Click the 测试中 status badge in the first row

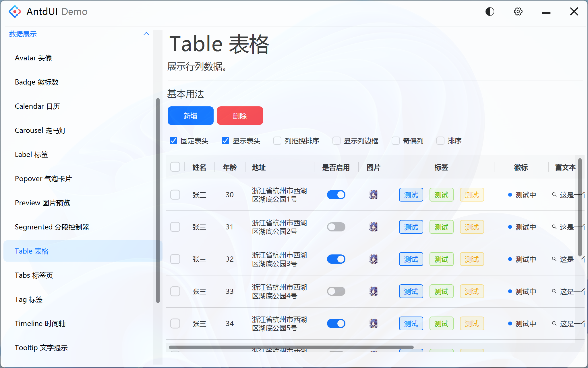click(x=521, y=195)
